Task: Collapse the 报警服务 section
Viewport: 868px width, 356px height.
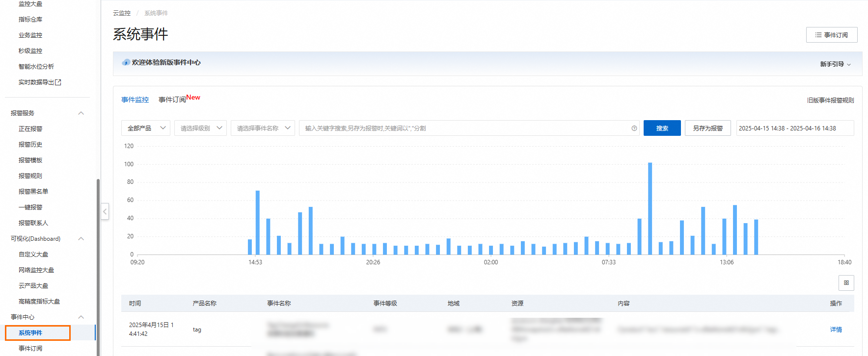Action: pos(81,113)
